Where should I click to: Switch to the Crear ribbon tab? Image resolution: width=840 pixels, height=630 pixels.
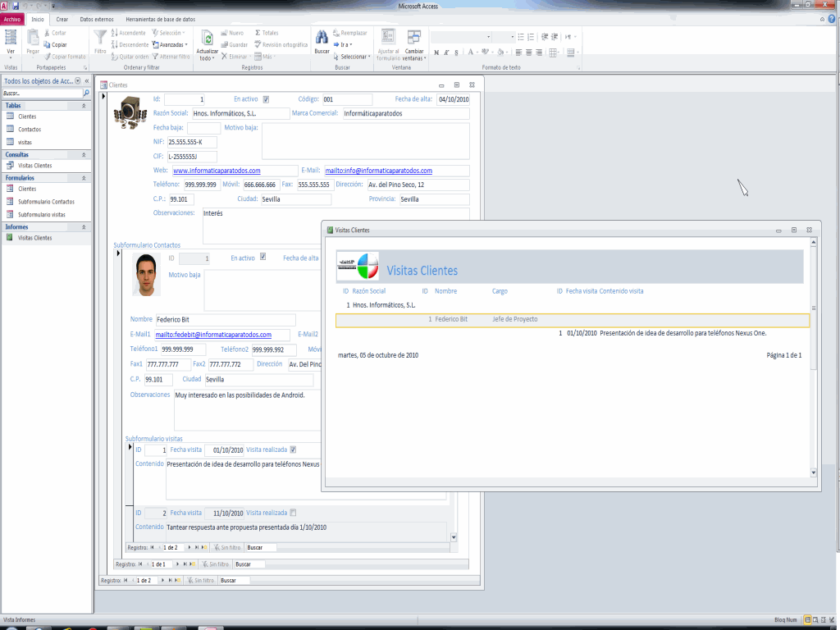(x=62, y=18)
